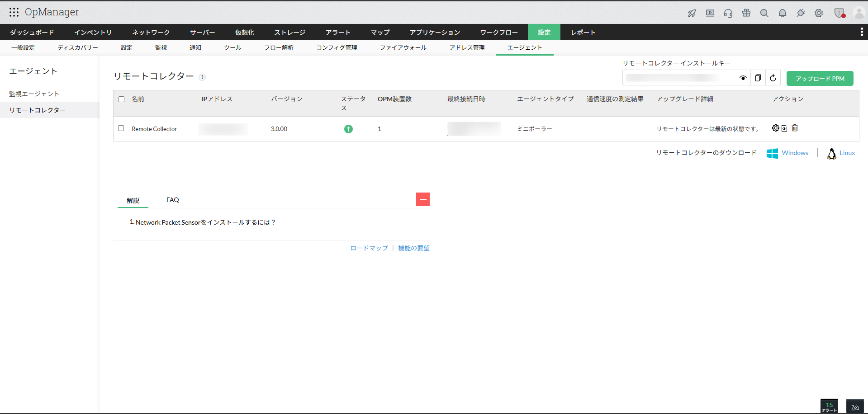Image resolution: width=868 pixels, height=414 pixels.
Task: Open the ロードマップ link
Action: [x=369, y=248]
